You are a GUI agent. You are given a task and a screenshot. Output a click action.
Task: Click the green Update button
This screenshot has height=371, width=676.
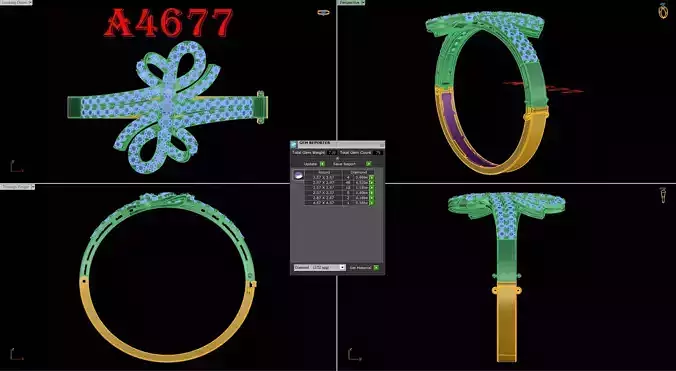(322, 164)
